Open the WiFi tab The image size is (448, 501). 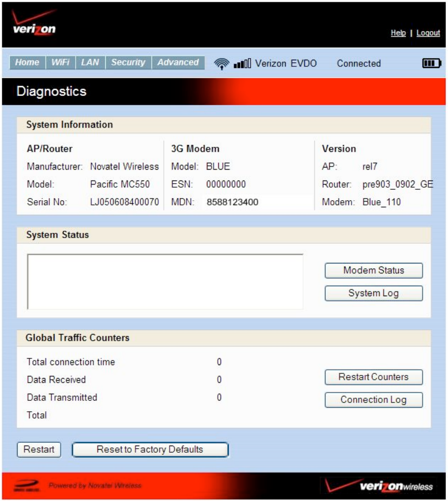tap(60, 62)
